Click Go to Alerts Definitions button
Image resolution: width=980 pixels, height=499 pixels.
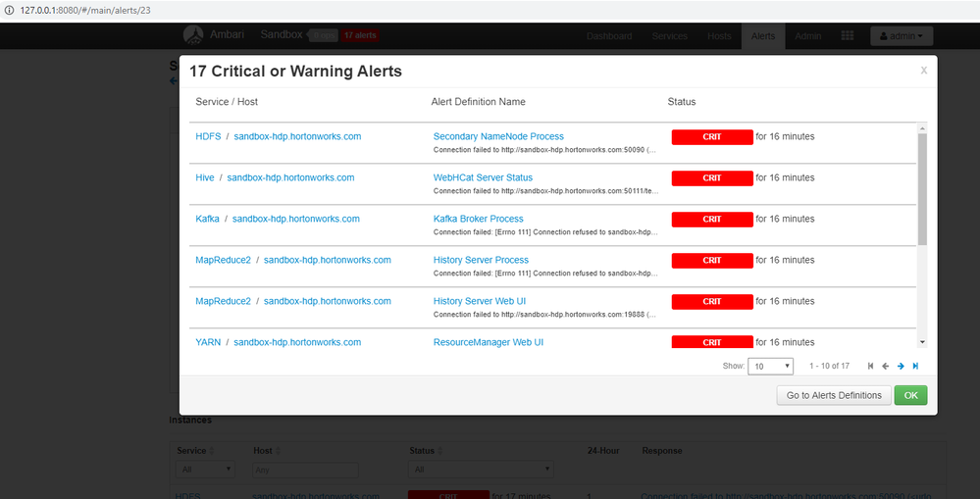pyautogui.click(x=834, y=395)
